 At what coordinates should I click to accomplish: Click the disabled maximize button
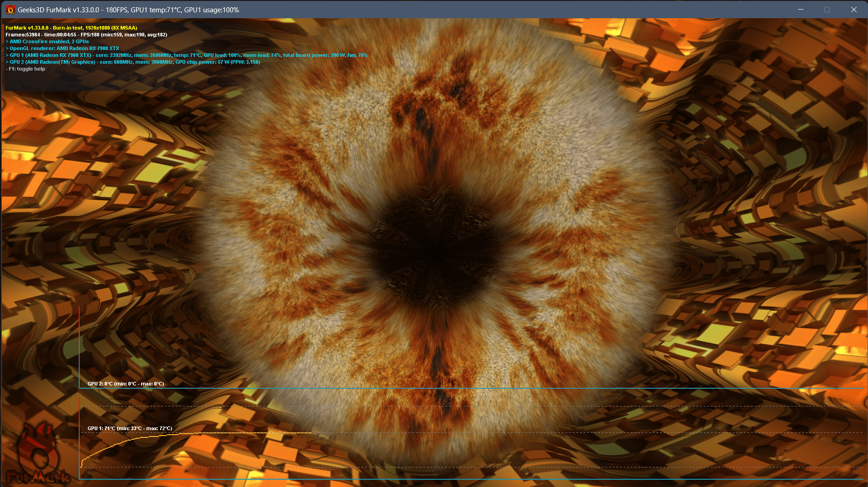click(827, 10)
